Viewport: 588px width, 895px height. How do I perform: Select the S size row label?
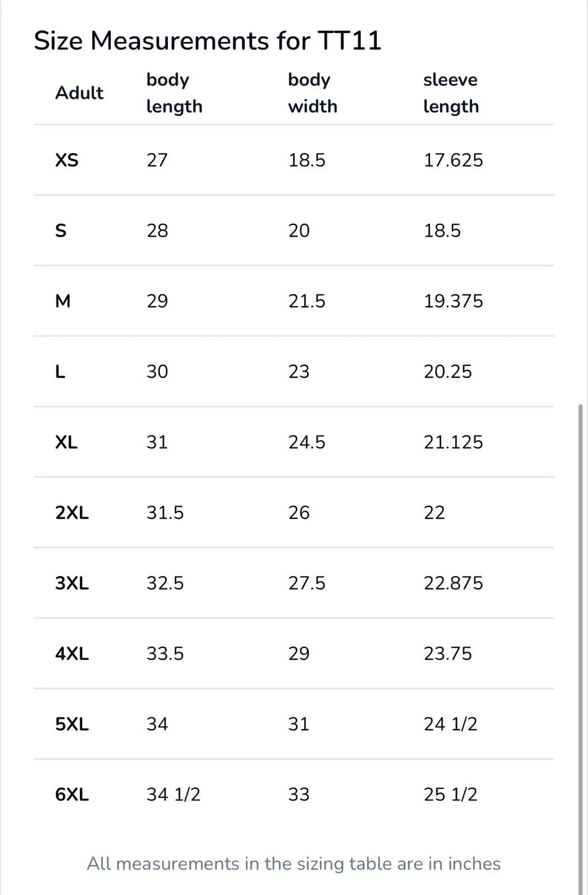(x=60, y=231)
